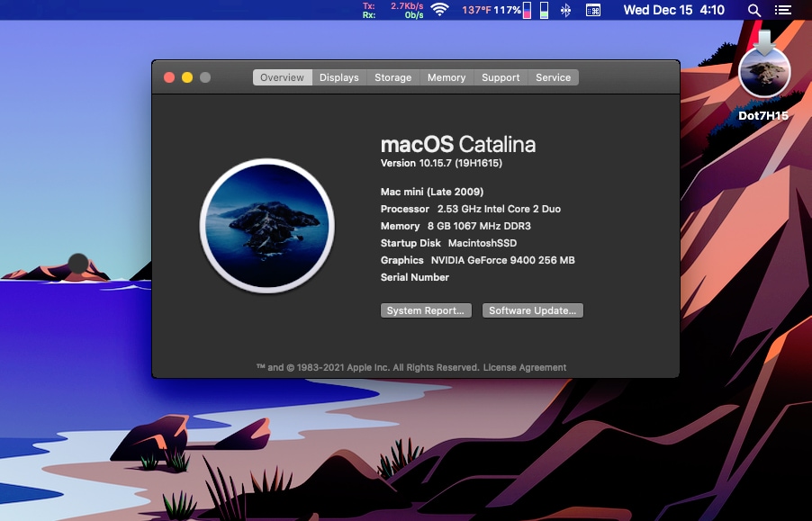Click the Mac mini (Late 2009) text

432,192
